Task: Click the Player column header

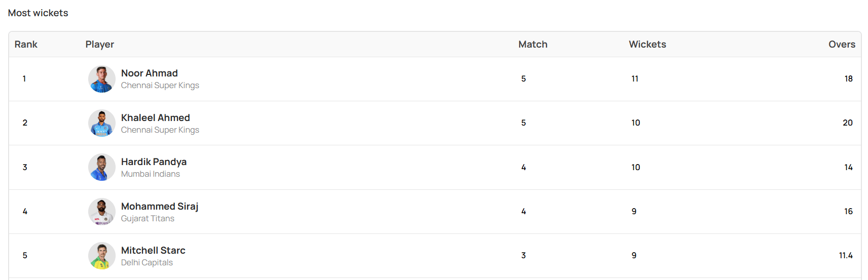Action: [x=99, y=44]
